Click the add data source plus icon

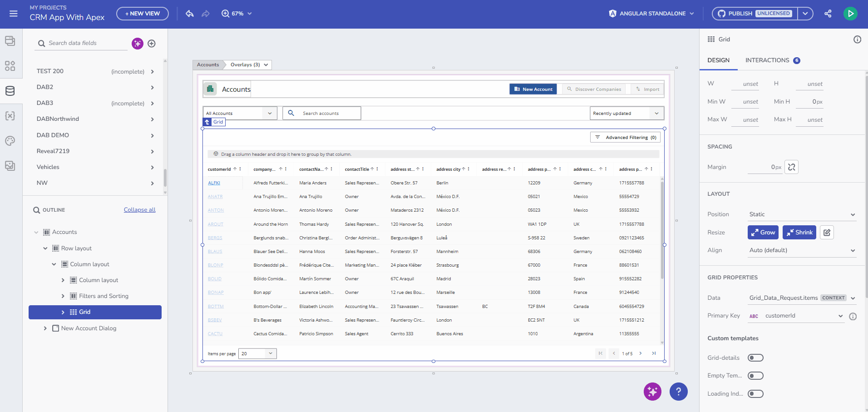pos(152,44)
